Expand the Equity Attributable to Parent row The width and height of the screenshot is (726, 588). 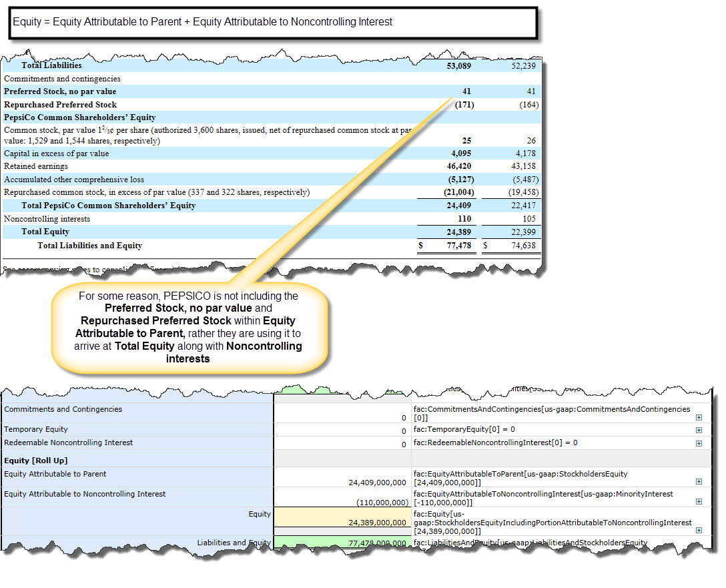[x=699, y=481]
